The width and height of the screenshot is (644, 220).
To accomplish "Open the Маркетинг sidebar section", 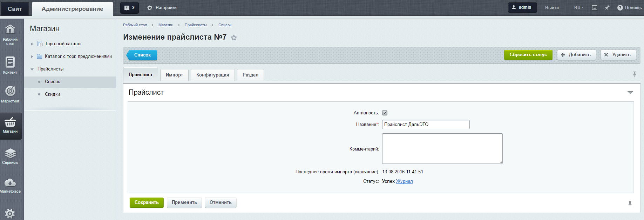I will pyautogui.click(x=10, y=94).
